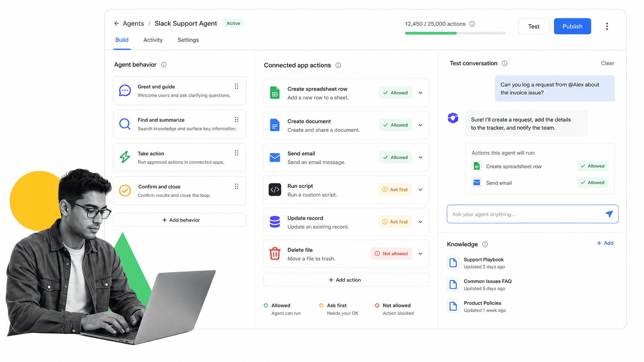Screen dimensions: 644x362
Task: Click info icon beside Connected app actions
Action: tap(338, 65)
